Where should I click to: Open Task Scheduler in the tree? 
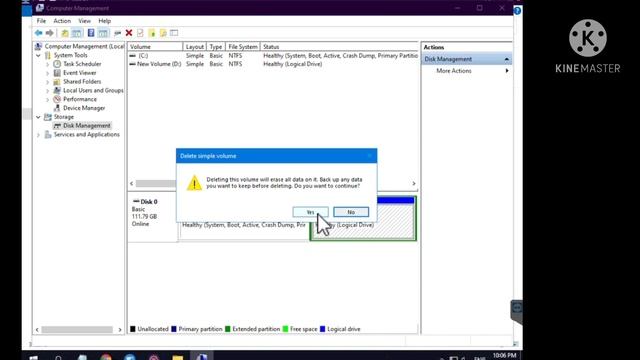tap(82, 64)
